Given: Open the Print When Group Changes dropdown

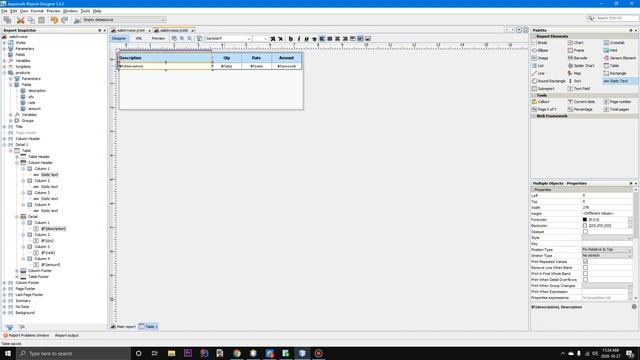Looking at the screenshot, I should pos(607,286).
